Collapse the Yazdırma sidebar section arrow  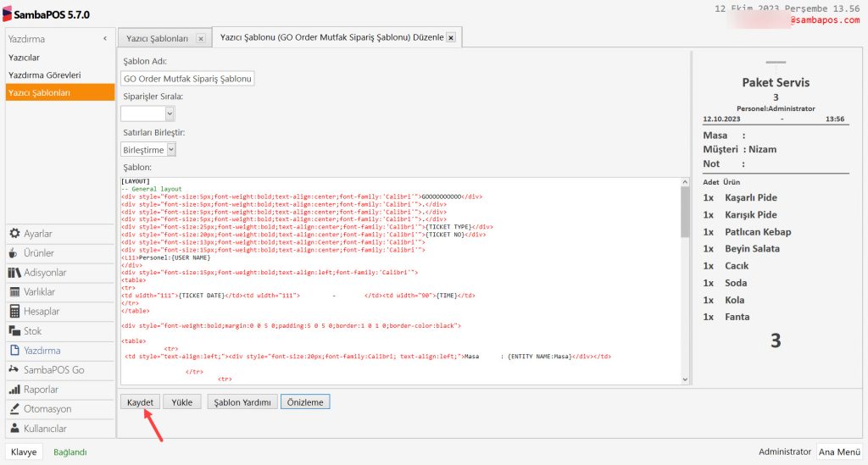(105, 39)
